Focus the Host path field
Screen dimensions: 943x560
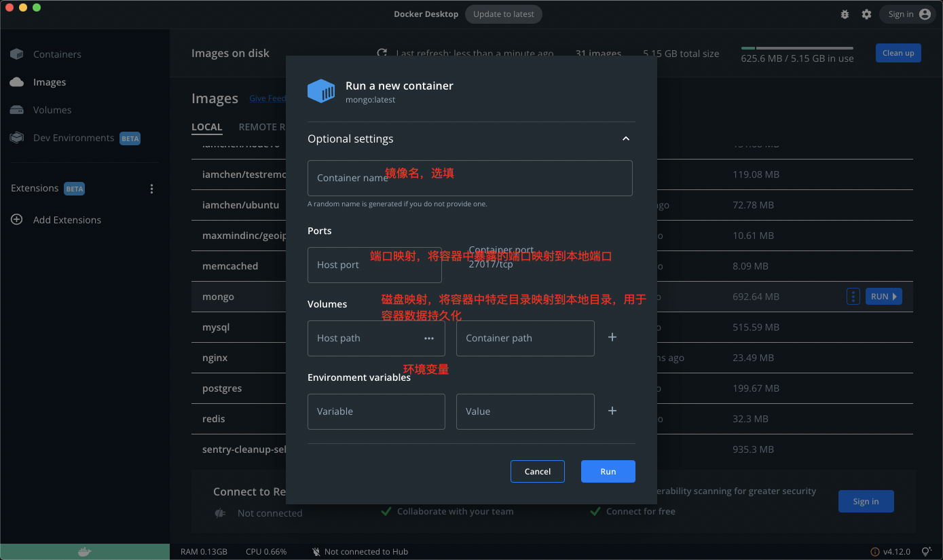coord(376,338)
